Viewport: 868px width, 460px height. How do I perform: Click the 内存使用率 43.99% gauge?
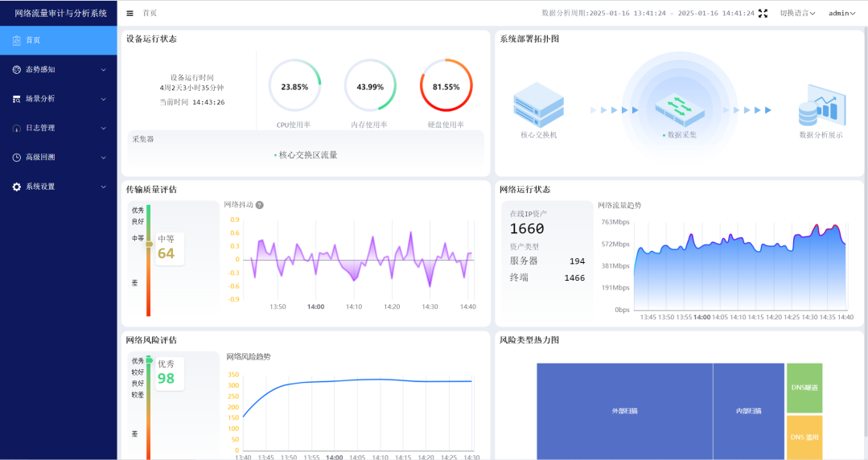click(x=370, y=86)
